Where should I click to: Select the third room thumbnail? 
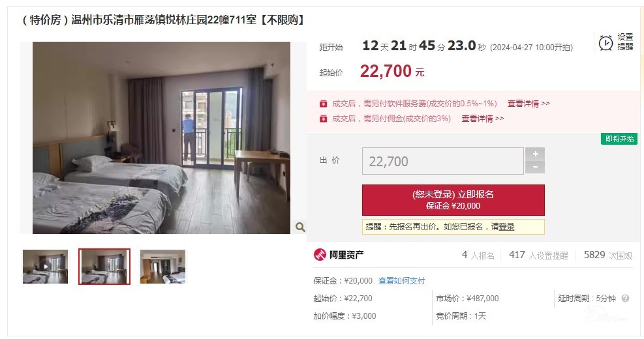pyautogui.click(x=162, y=267)
